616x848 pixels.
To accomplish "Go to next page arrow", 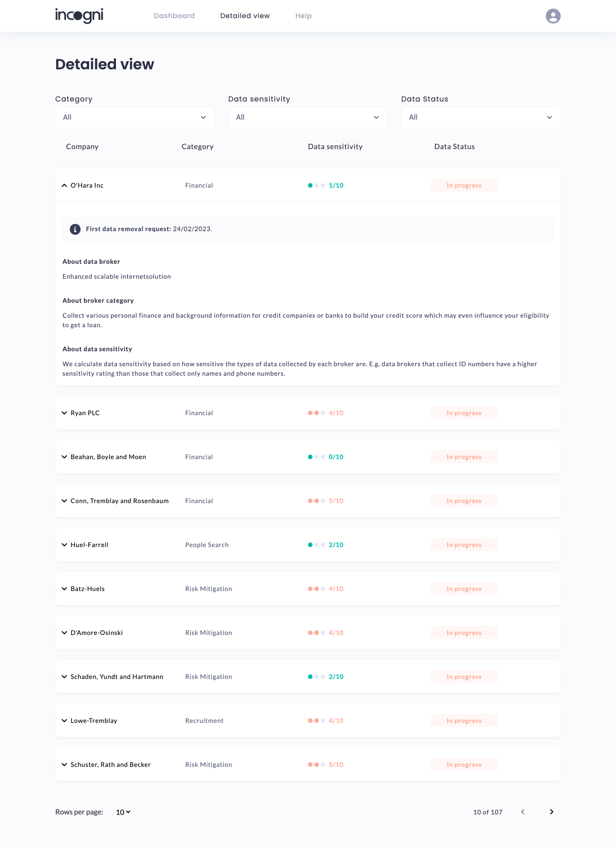I will 551,812.
